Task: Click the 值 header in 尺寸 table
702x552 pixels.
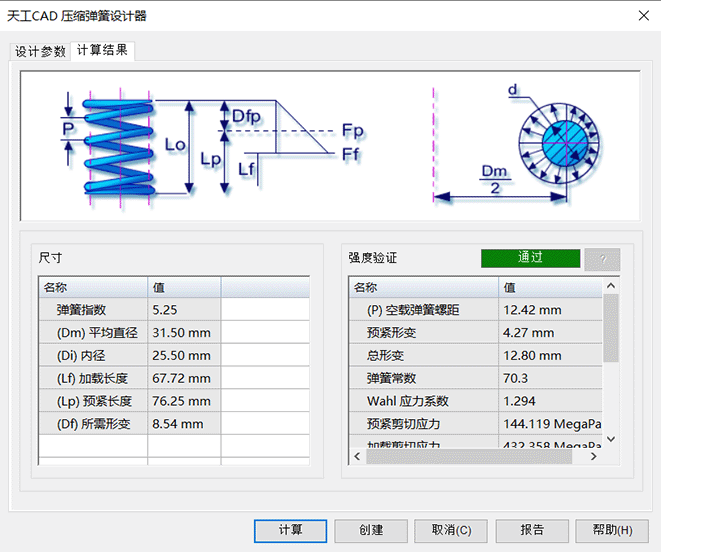Action: coord(184,287)
